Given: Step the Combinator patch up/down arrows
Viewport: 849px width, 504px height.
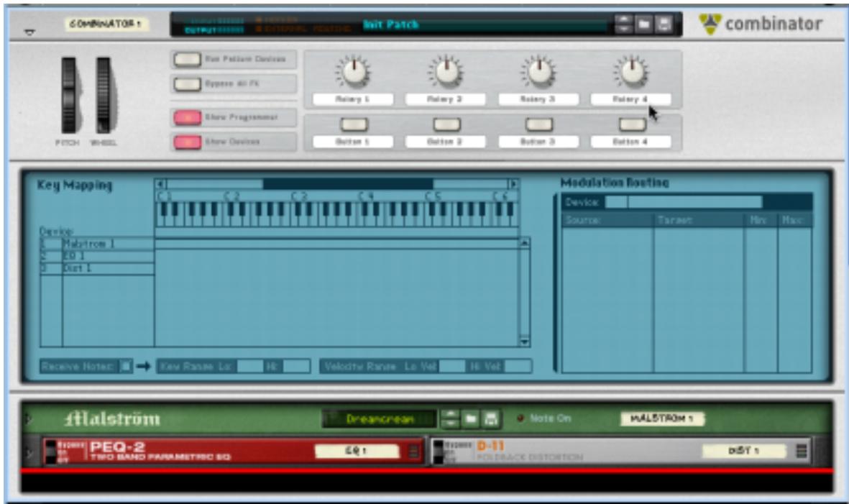Looking at the screenshot, I should pyautogui.click(x=624, y=24).
